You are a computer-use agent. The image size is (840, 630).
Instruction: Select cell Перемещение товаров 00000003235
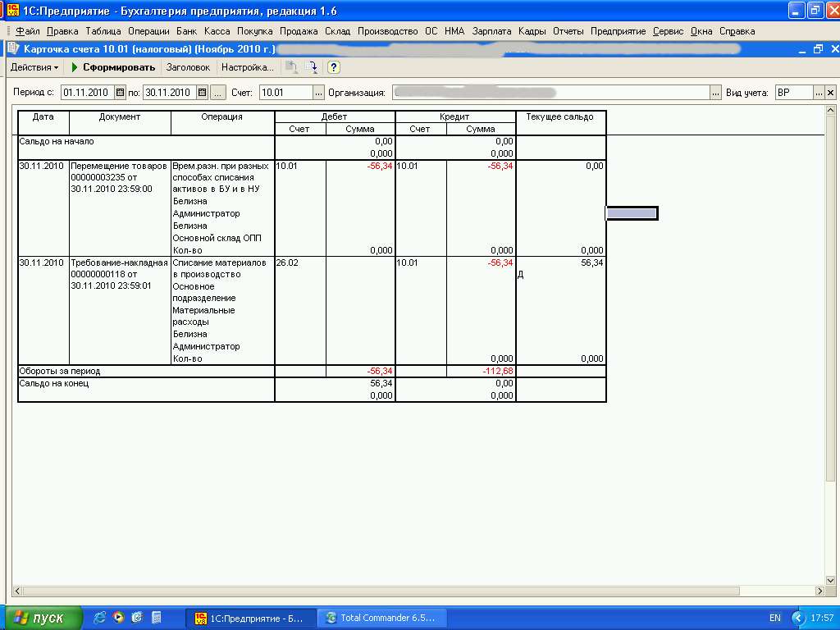(120, 208)
